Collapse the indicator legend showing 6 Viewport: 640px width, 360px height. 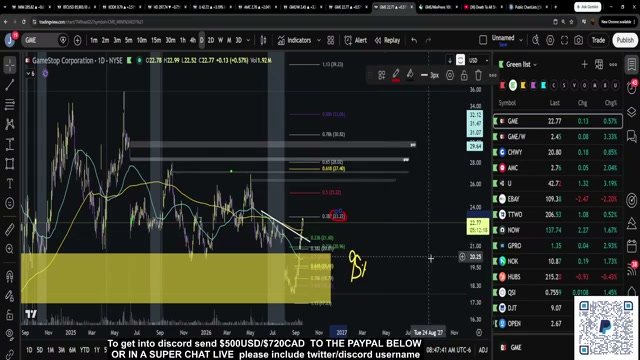(x=30, y=73)
